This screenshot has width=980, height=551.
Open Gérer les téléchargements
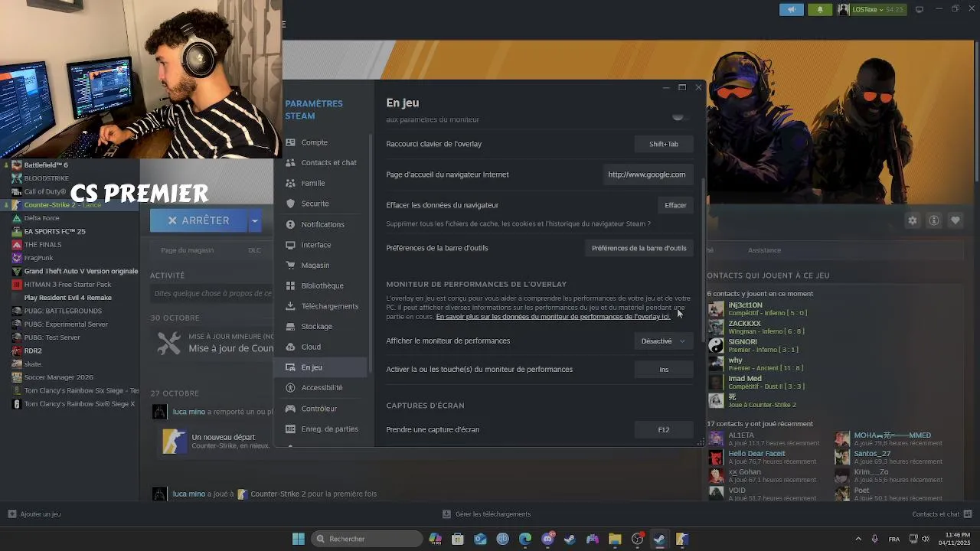(x=487, y=514)
